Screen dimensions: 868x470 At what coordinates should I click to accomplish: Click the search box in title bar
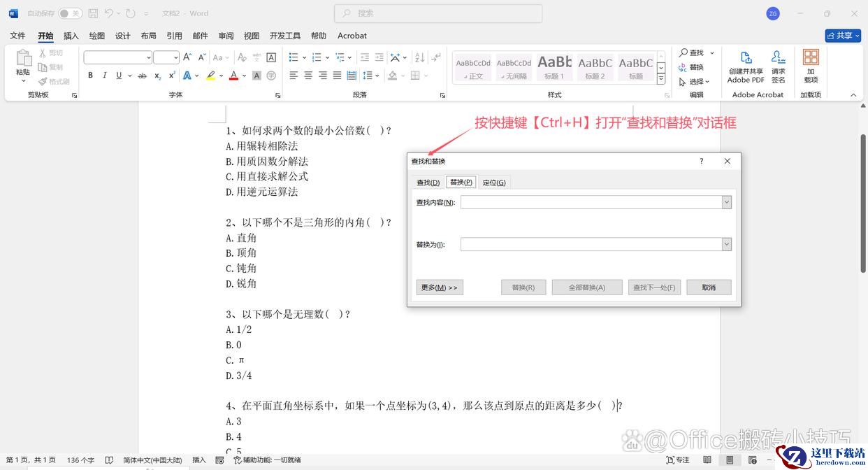pos(438,13)
